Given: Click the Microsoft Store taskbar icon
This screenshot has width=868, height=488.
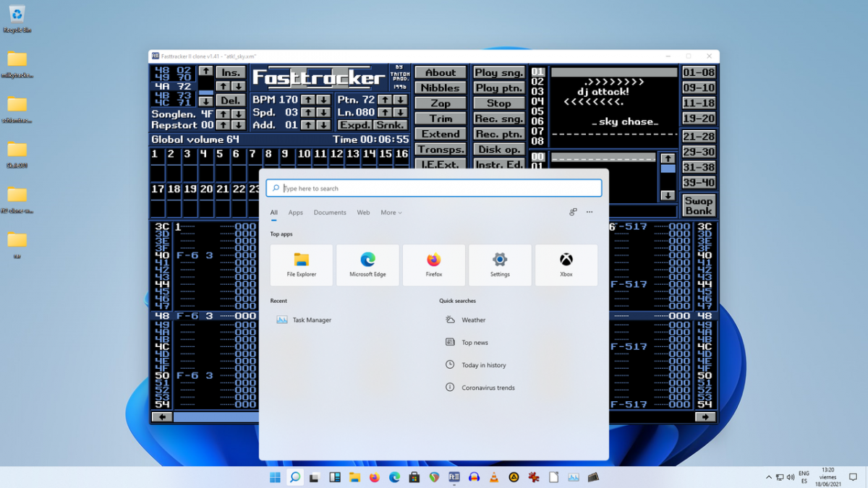Looking at the screenshot, I should click(414, 477).
